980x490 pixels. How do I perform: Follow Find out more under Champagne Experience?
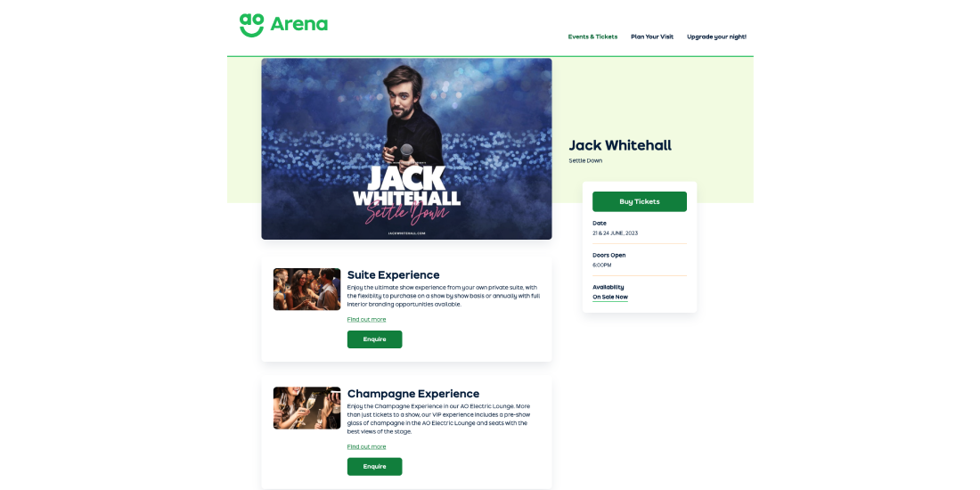click(366, 447)
